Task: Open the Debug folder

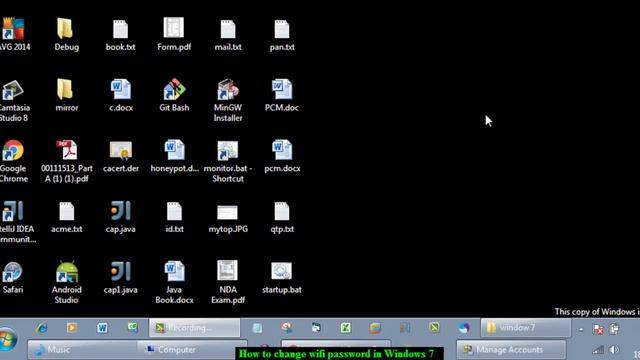Action: [67, 34]
